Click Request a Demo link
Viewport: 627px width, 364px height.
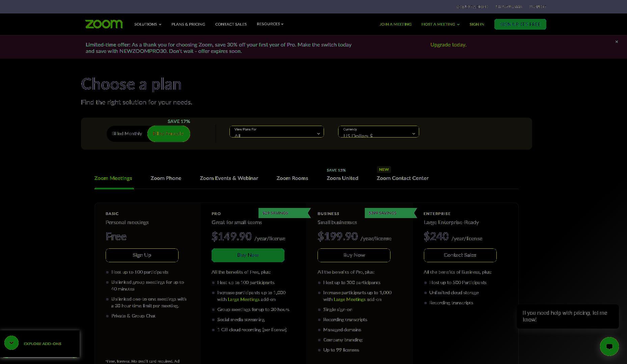pos(472,7)
